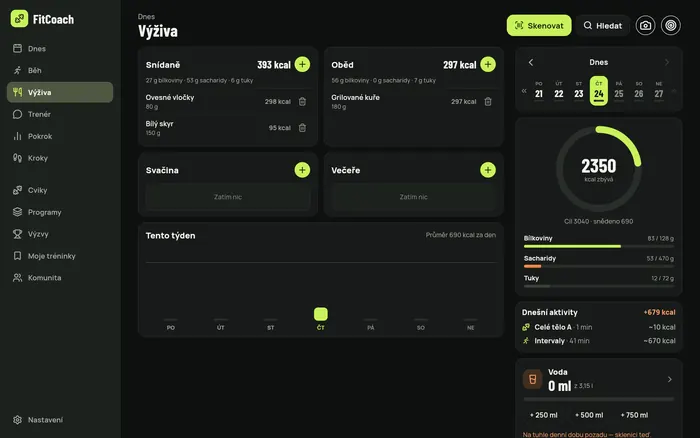Open the Hledat search button
The width and height of the screenshot is (700, 438).
[603, 25]
